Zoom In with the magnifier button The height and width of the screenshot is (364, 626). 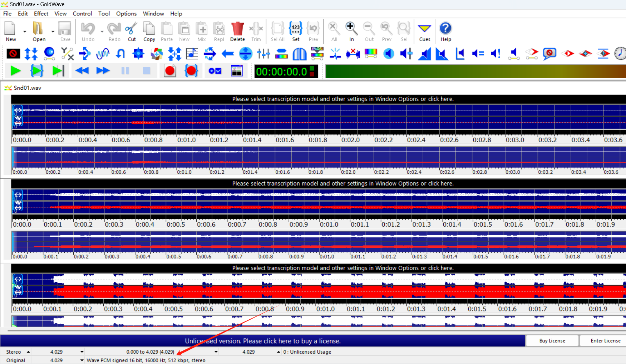pos(351,31)
